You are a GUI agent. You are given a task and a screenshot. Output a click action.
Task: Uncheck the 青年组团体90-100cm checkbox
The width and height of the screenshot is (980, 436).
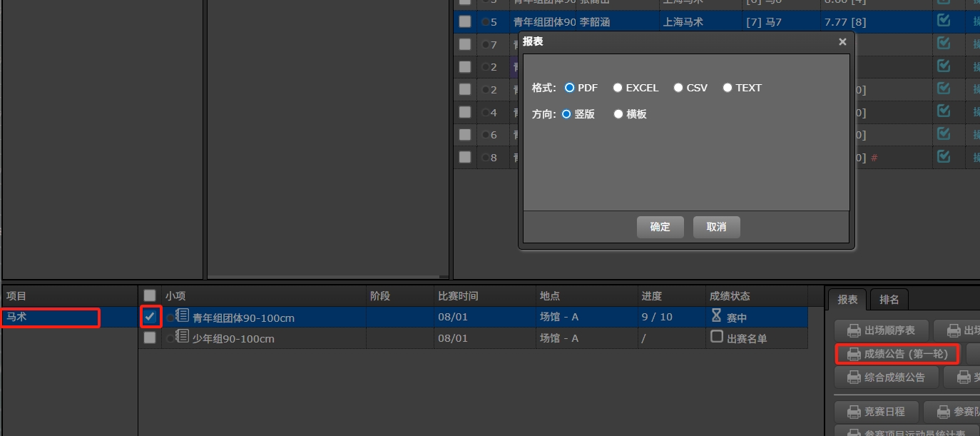pyautogui.click(x=150, y=316)
